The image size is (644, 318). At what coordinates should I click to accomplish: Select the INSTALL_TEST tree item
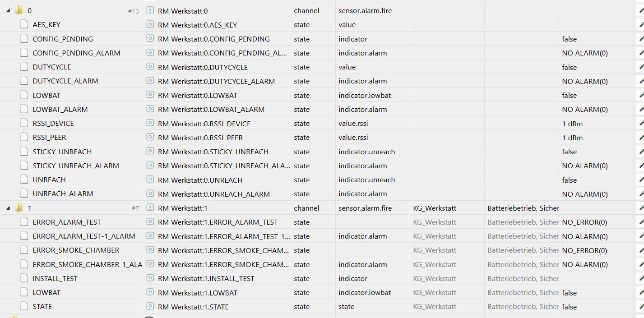pos(55,278)
